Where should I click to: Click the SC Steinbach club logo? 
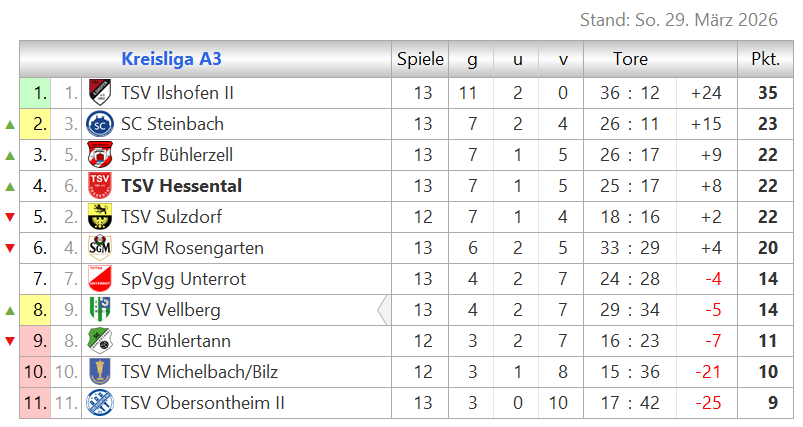pos(98,124)
